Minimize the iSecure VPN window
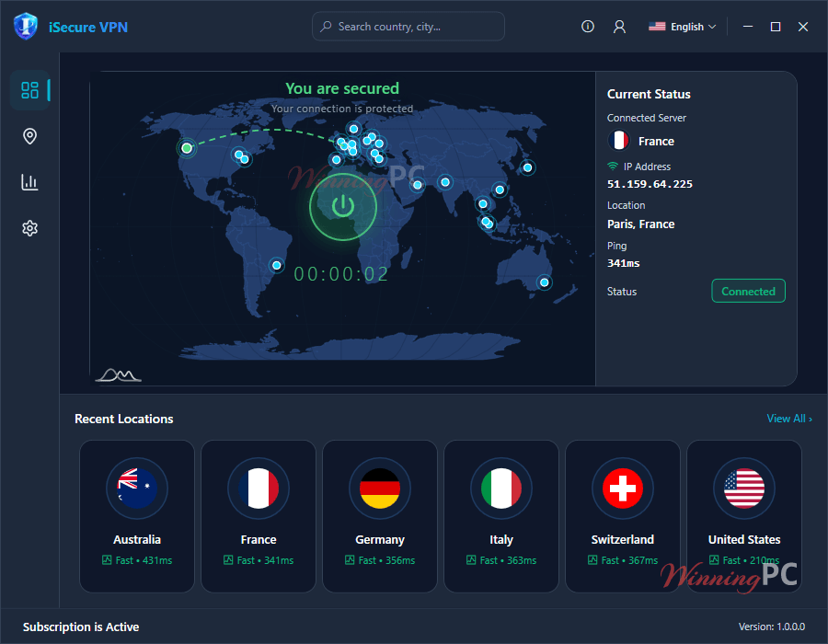Image resolution: width=828 pixels, height=644 pixels. 748,27
